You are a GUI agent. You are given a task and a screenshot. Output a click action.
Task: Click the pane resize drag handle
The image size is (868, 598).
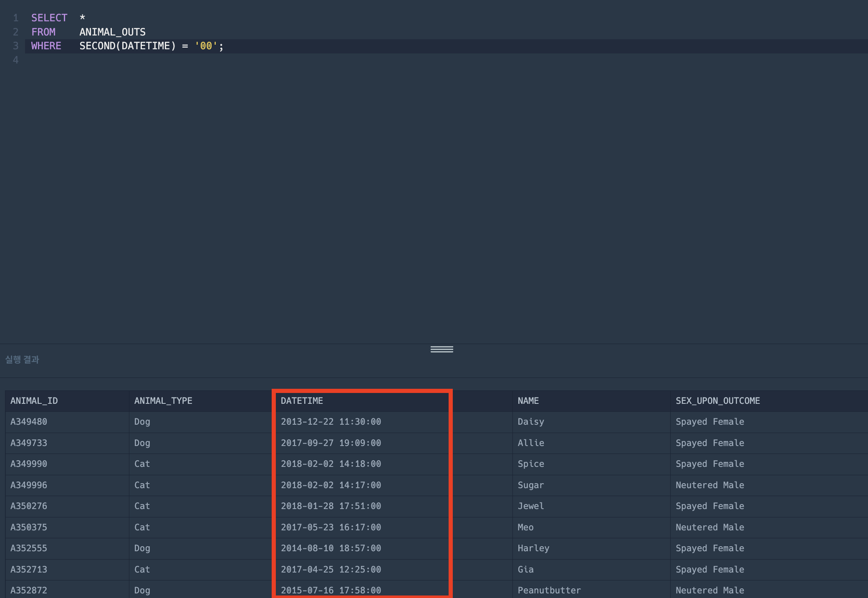point(442,349)
